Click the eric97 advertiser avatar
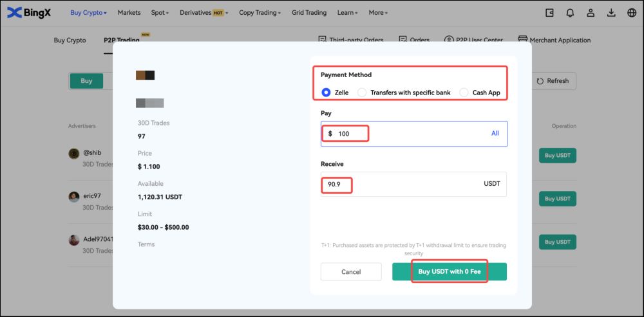This screenshot has height=317, width=644. (x=74, y=197)
